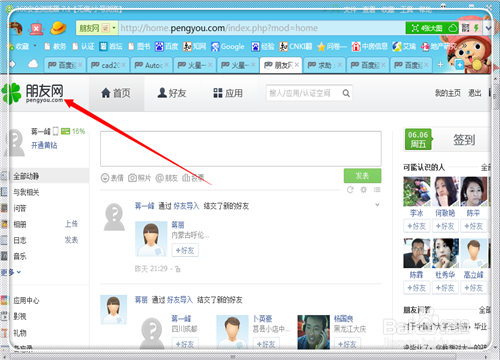Open the 应用 apps tab
The height and width of the screenshot is (360, 500).
point(228,93)
